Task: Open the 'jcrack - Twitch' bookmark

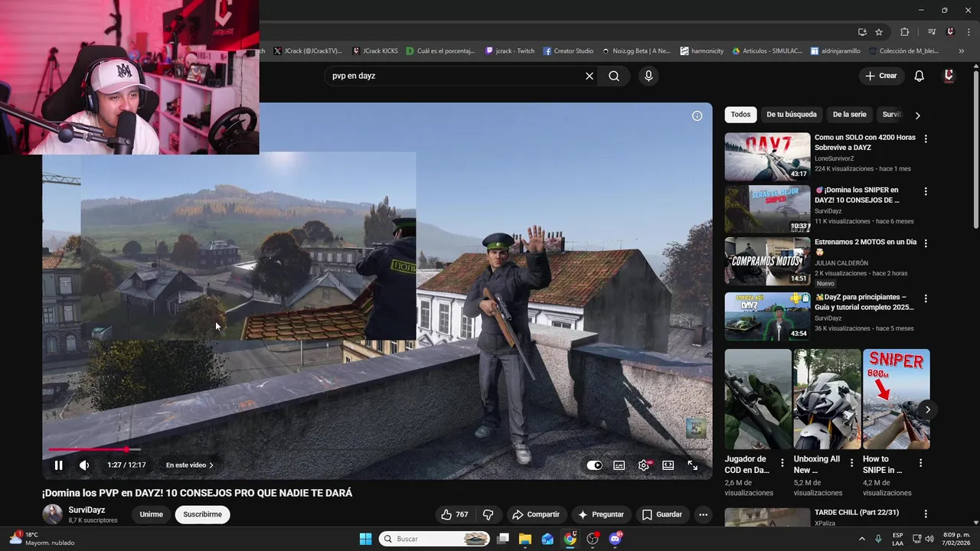Action: coord(510,51)
